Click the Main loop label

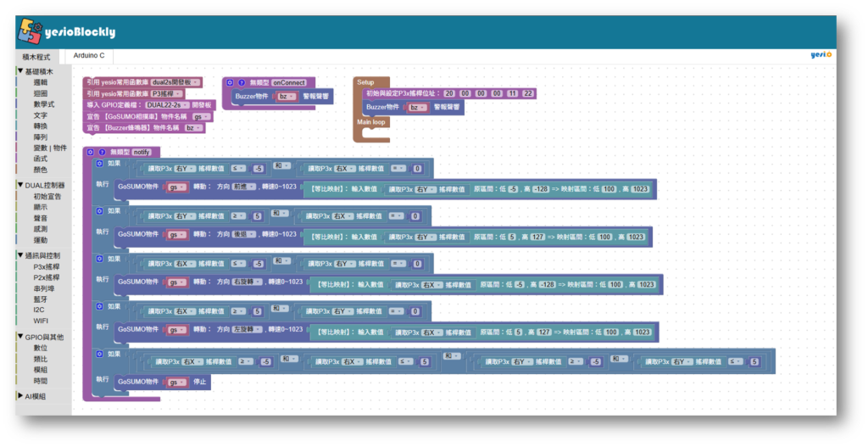371,122
